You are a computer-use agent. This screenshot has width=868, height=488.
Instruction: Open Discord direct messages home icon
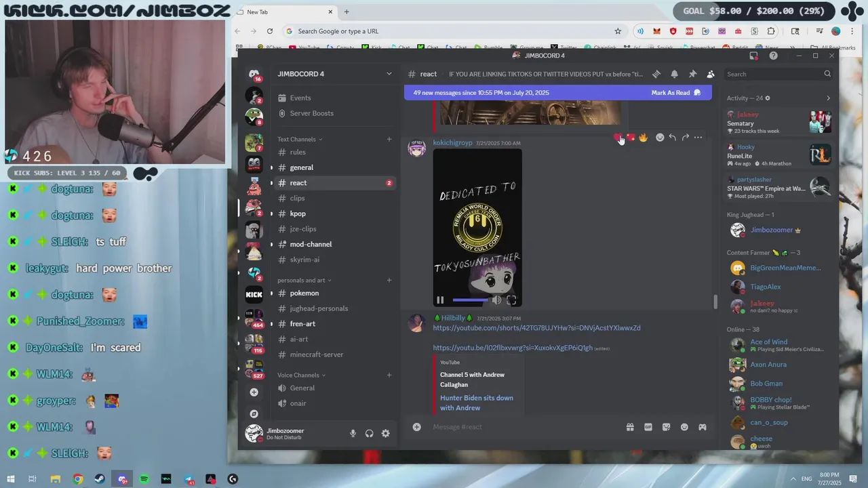(x=254, y=74)
